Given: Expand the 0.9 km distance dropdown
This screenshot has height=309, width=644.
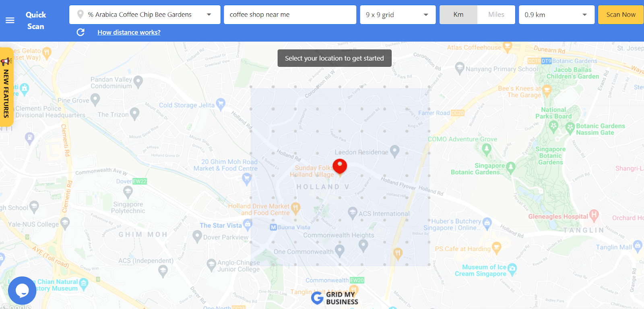Looking at the screenshot, I should tap(557, 14).
